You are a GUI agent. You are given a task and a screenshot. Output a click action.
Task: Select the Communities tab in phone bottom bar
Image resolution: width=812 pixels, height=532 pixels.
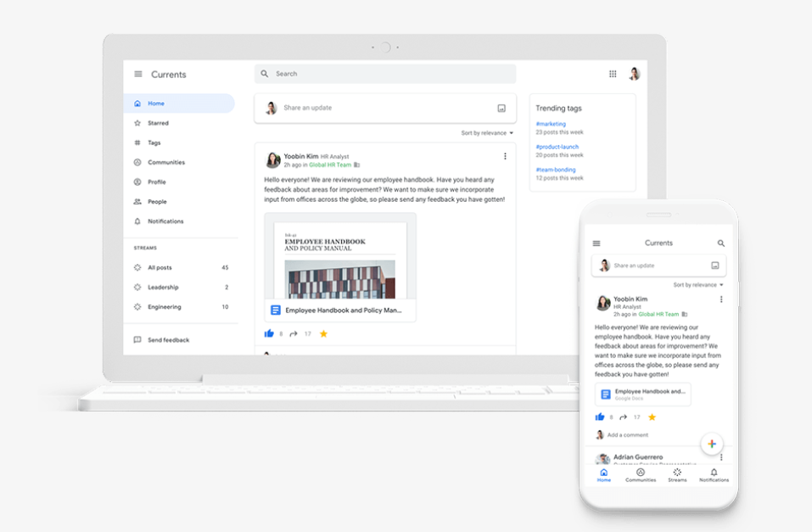click(x=641, y=475)
